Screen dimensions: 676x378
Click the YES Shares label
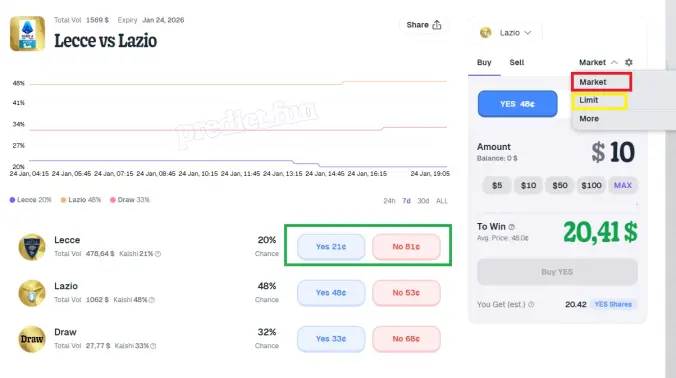coord(613,304)
